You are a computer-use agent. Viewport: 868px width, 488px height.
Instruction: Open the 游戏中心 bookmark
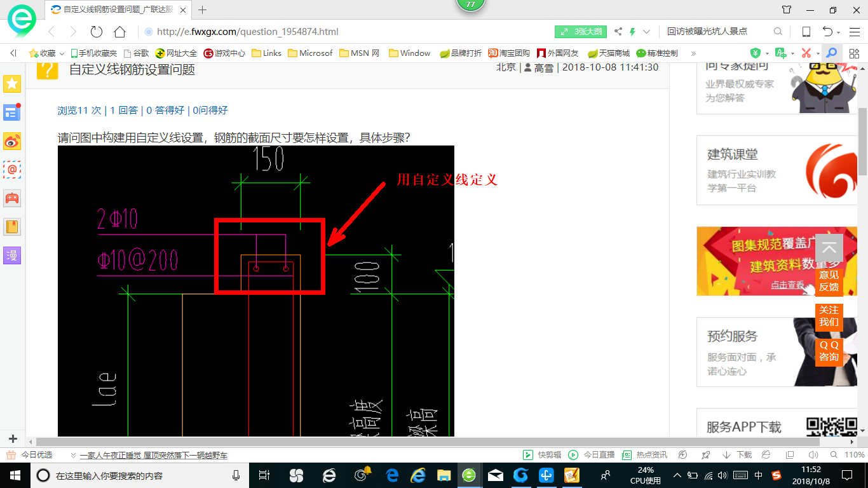224,53
